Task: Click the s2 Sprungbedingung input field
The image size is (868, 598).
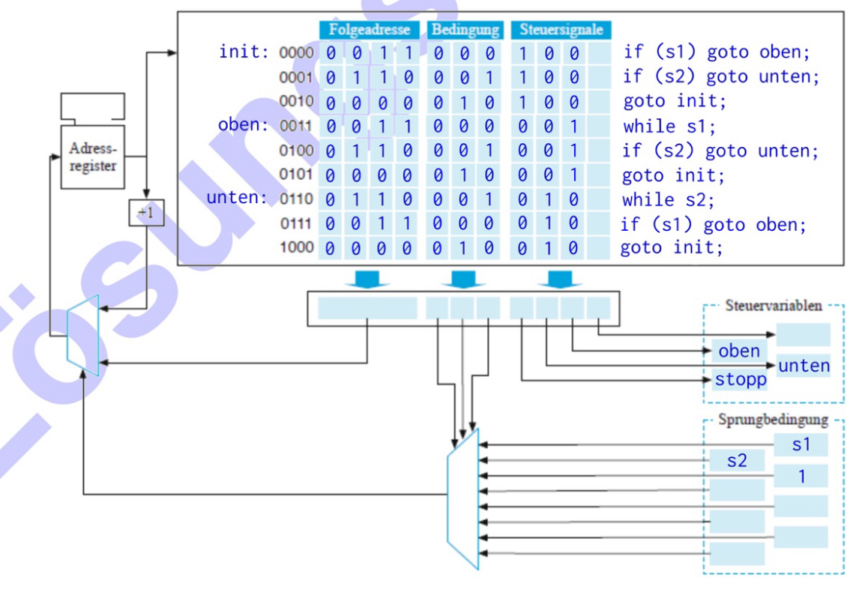Action: pyautogui.click(x=737, y=461)
